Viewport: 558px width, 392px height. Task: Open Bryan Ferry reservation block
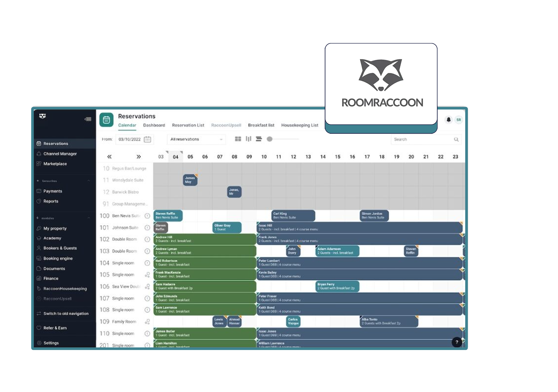(x=337, y=286)
